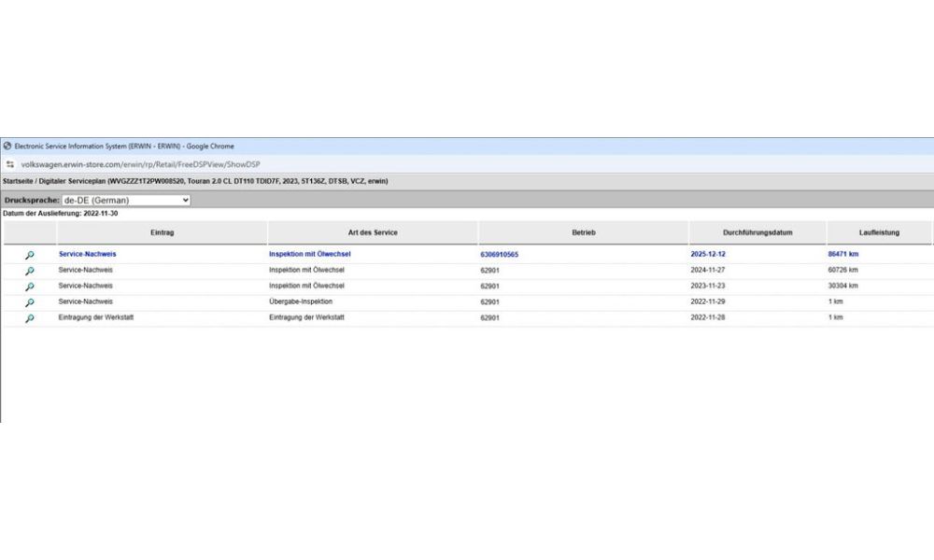934x560 pixels.
Task: Sort by Eintrag column header
Action: coord(162,232)
